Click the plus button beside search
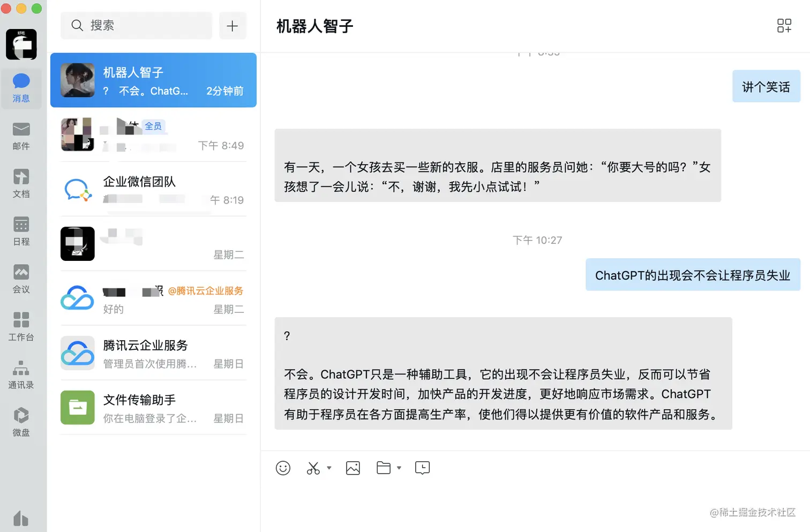 pos(232,26)
